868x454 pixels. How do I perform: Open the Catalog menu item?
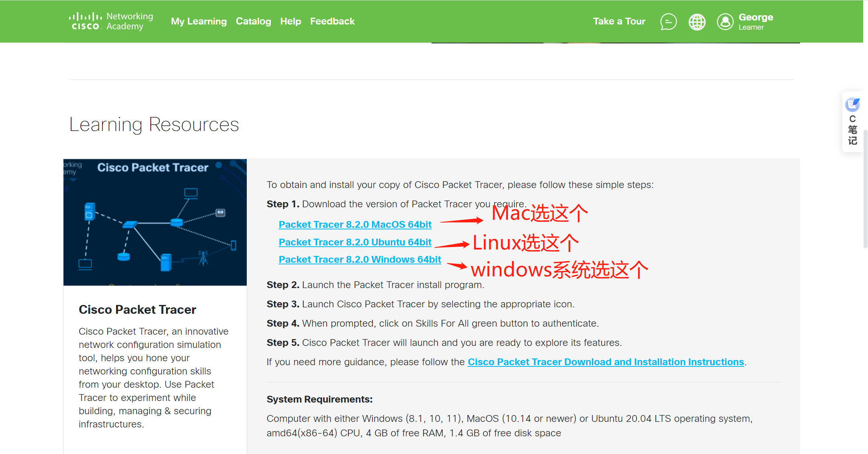click(253, 21)
